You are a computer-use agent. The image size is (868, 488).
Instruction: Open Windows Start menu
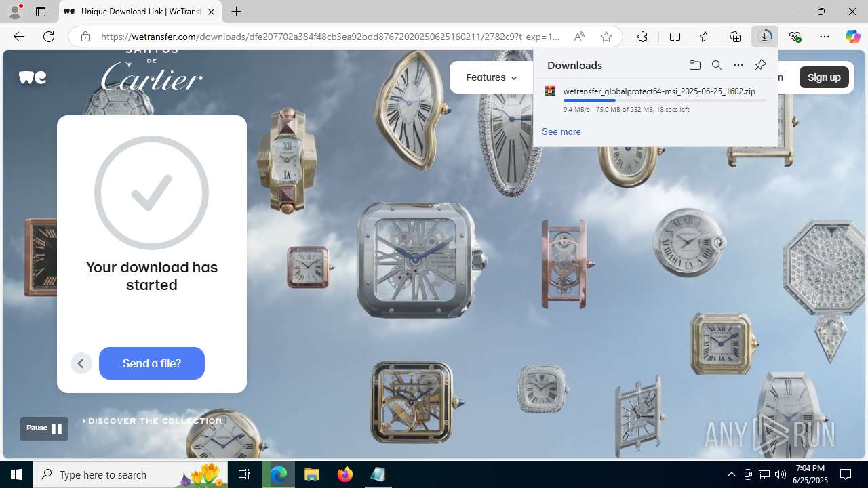click(x=16, y=474)
